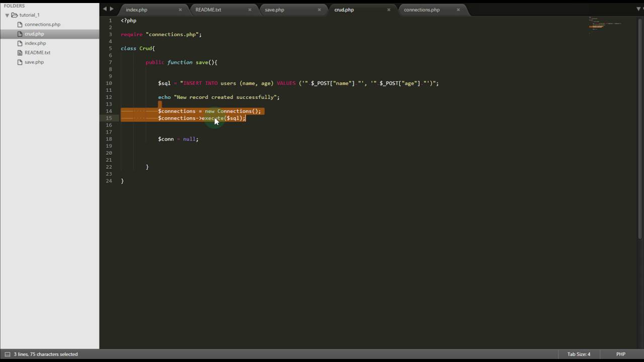Change the PHP syntax selector
The height and width of the screenshot is (362, 644).
click(621, 354)
